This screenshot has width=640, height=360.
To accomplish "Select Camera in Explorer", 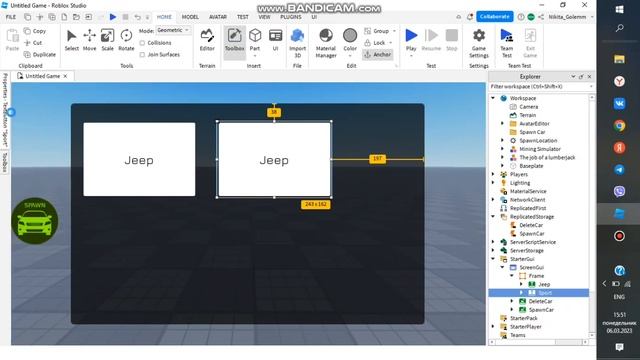I will tap(529, 107).
